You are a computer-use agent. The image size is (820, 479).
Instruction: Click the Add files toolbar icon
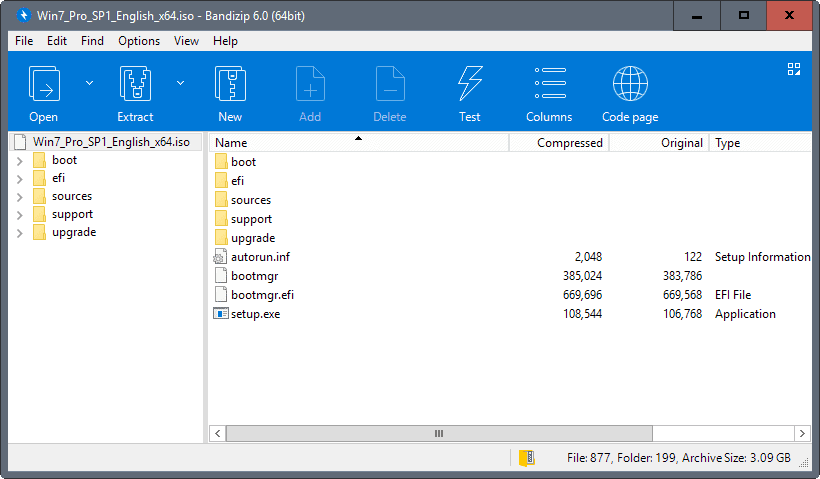pyautogui.click(x=310, y=84)
